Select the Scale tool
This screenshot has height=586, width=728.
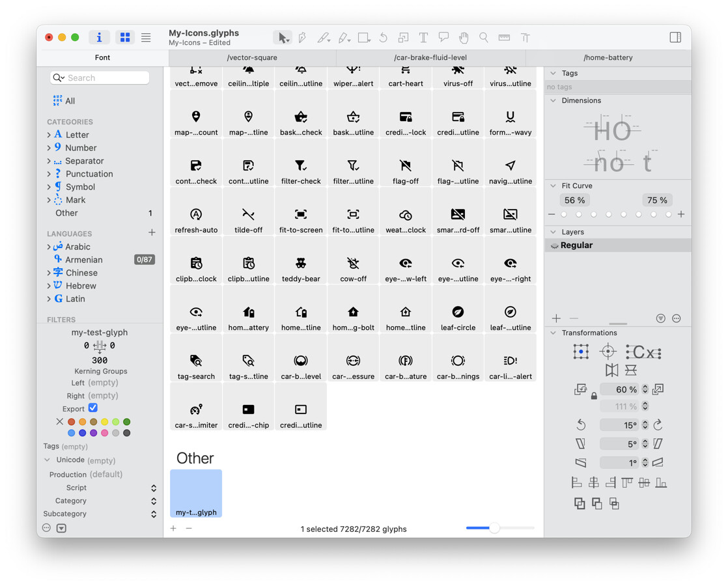pos(403,38)
